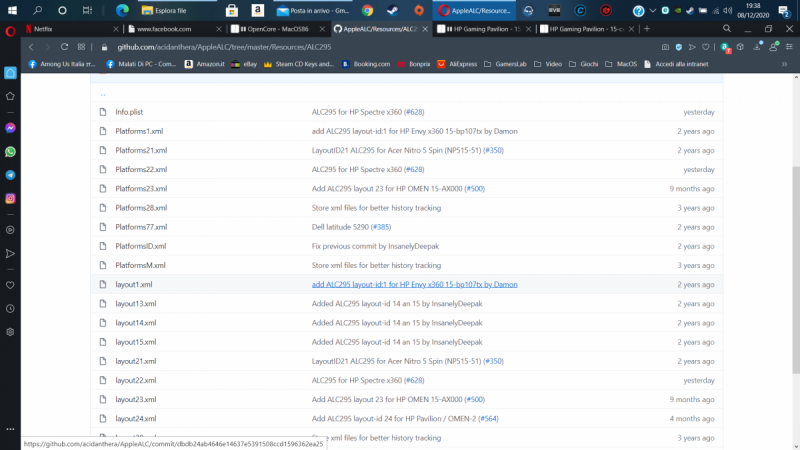Open the MacOS bookmarks folder
Screen dimensions: 800x450
coord(621,64)
